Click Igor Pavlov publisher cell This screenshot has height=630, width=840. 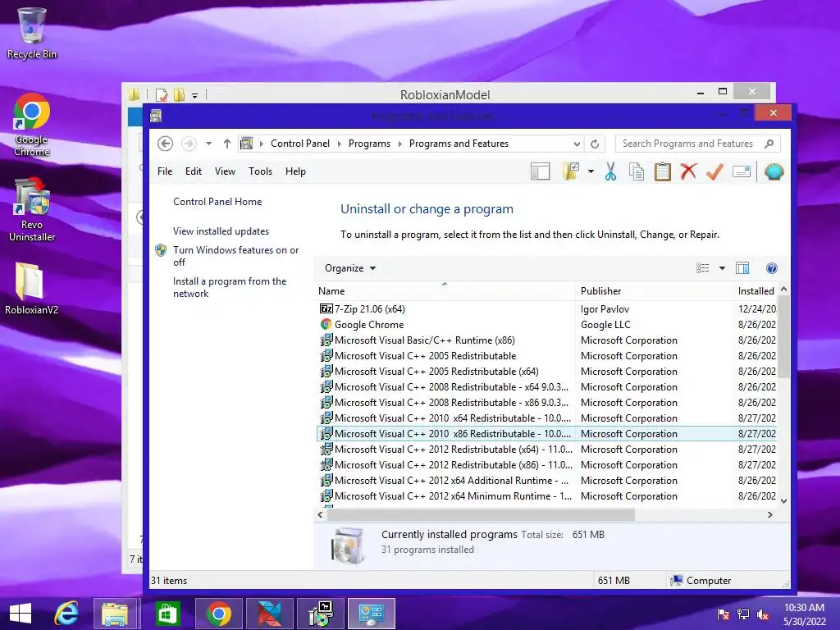[x=605, y=309]
